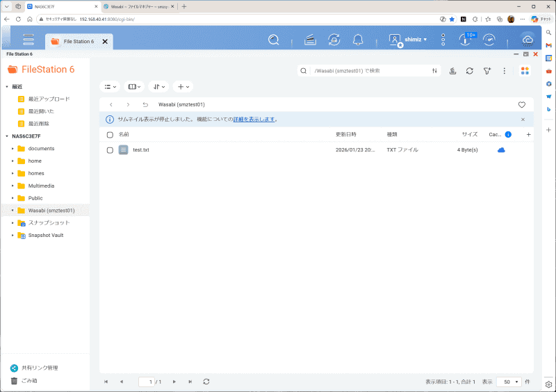Image resolution: width=556 pixels, height=392 pixels.
Task: Close the File Station 6 tab
Action: (x=105, y=42)
